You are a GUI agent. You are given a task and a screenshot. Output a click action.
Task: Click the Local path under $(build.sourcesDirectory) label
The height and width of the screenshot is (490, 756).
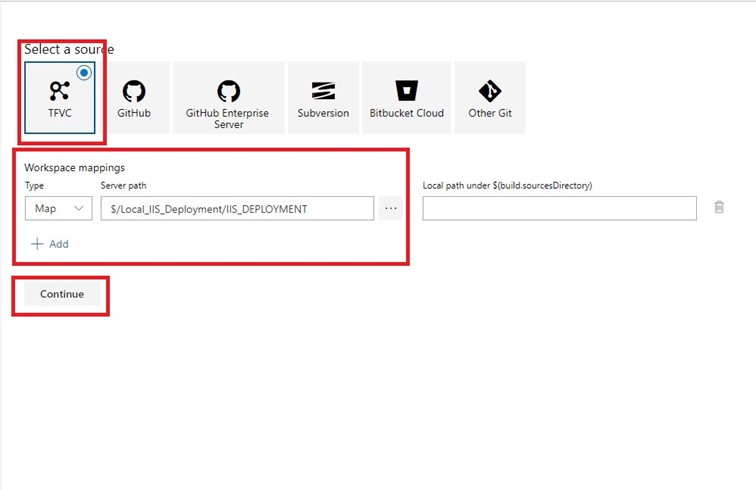point(507,186)
